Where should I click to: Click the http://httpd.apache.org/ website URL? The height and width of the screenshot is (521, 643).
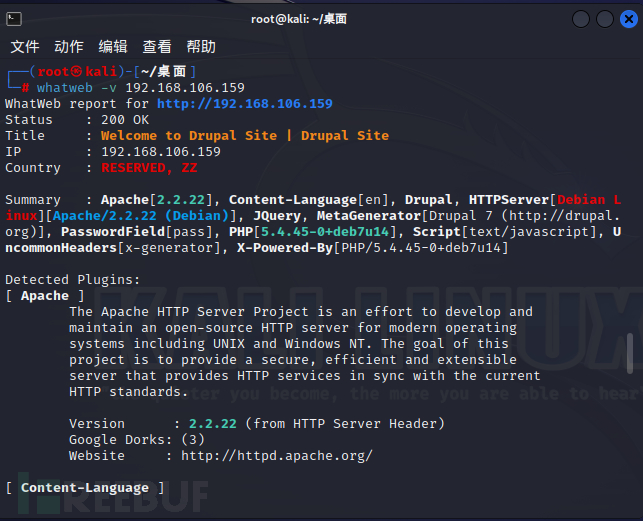point(277,456)
